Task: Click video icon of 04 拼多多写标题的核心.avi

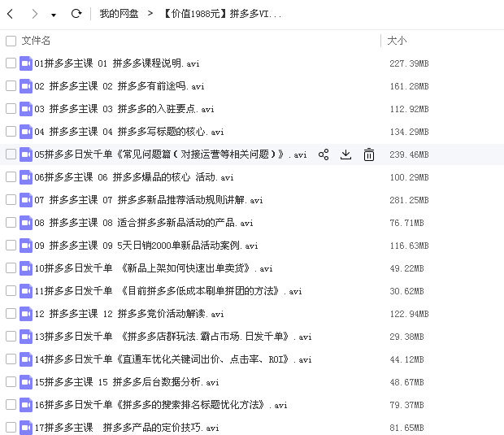Action: 26,132
